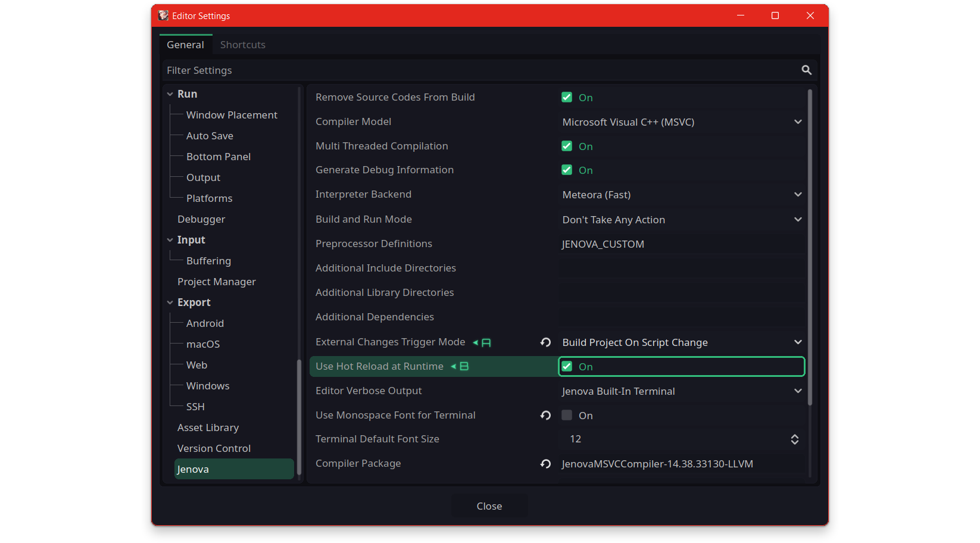Viewport: 980px width, 543px height.
Task: Maximize the Editor Settings window
Action: coord(775,15)
